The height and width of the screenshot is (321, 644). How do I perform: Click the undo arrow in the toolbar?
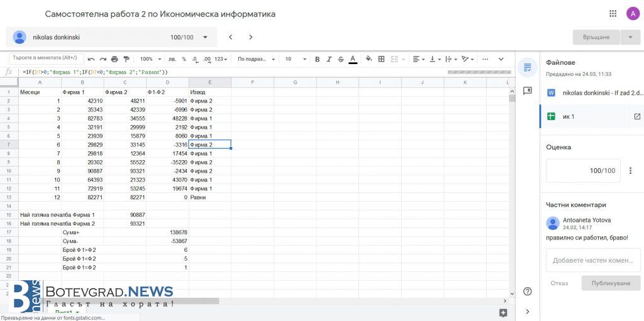pyautogui.click(x=91, y=59)
